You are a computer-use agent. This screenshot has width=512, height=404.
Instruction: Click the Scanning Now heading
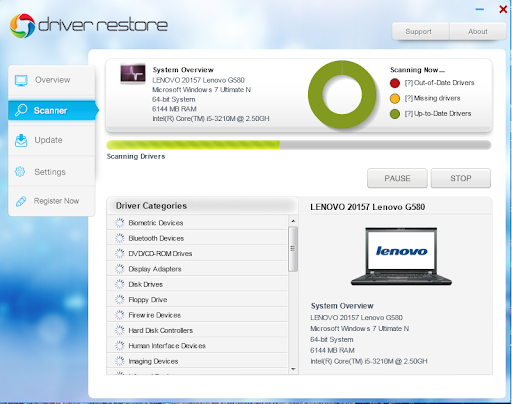pyautogui.click(x=417, y=70)
